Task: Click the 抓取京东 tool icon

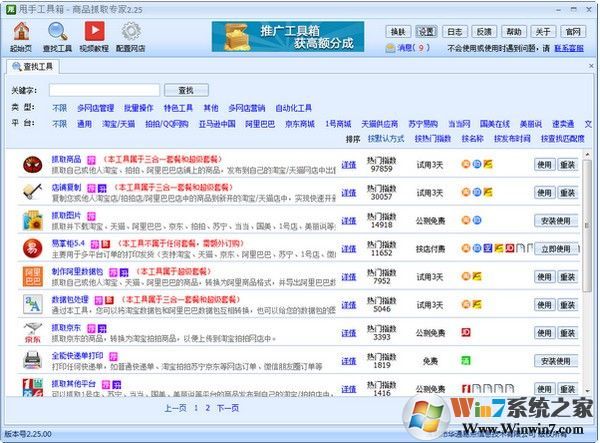Action: coord(33,332)
